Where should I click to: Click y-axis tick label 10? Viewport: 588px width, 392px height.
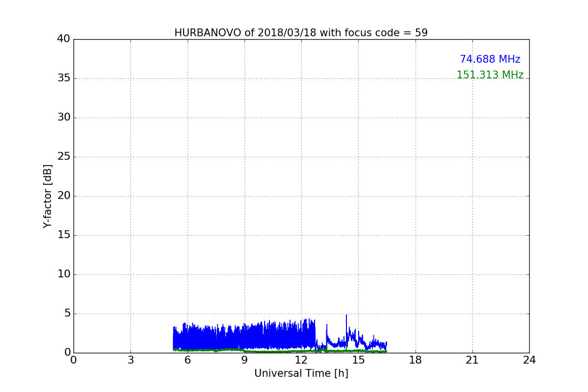pyautogui.click(x=64, y=274)
